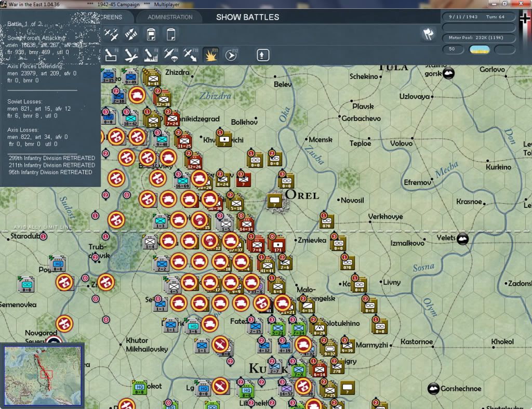Select the air recon mode planes icon
Image resolution: width=532 pixels, height=409 pixels.
[x=111, y=34]
